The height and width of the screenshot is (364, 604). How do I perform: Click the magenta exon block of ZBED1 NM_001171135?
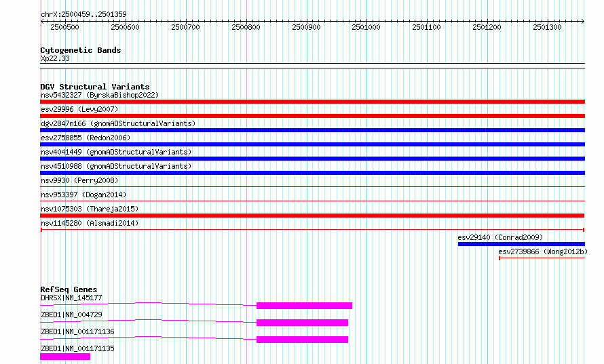click(65, 357)
